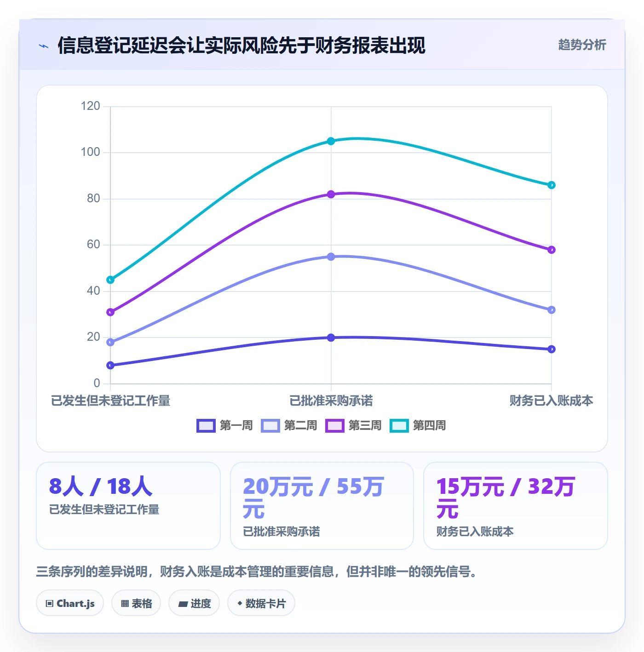Image resolution: width=644 pixels, height=652 pixels.
Task: Open the 趋势分析 label in the header
Action: [582, 45]
